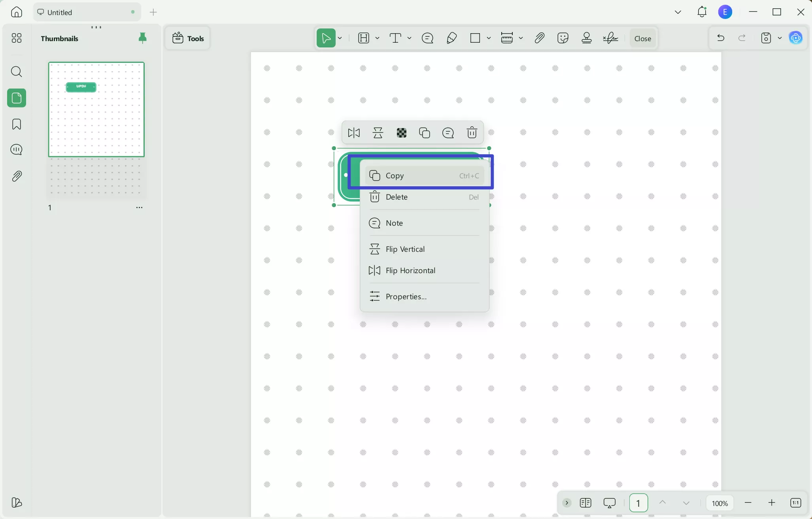Image resolution: width=812 pixels, height=519 pixels.
Task: Select the Comment tool in the toolbar
Action: [427, 38]
